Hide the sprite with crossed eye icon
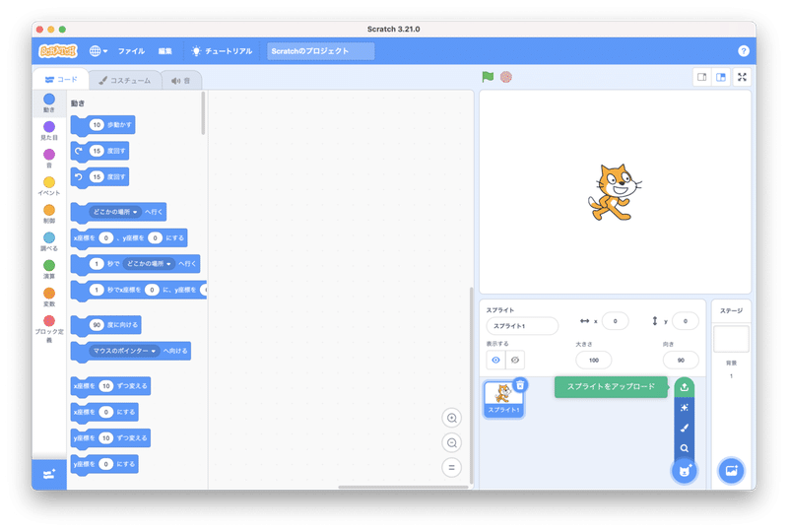Viewport: 788px width, 532px height. tap(515, 360)
